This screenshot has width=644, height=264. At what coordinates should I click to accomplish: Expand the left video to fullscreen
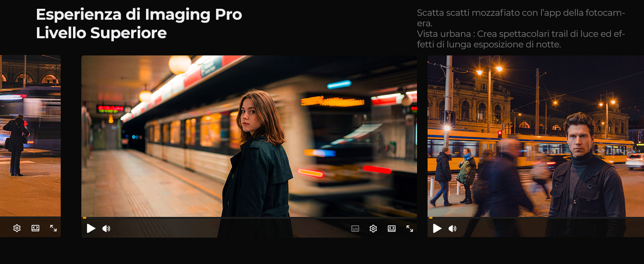pos(53,228)
